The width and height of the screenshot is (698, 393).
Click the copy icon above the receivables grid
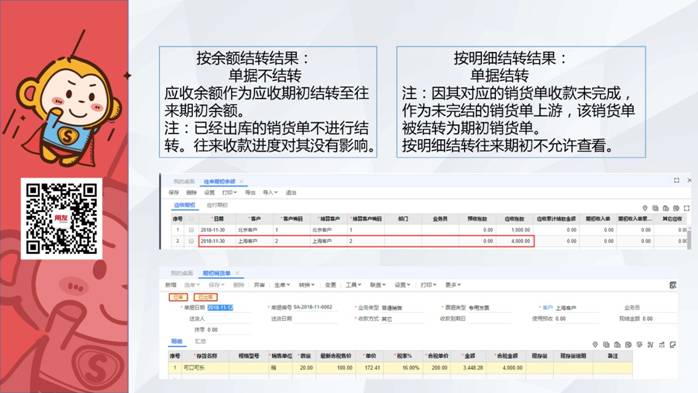pyautogui.click(x=655, y=208)
